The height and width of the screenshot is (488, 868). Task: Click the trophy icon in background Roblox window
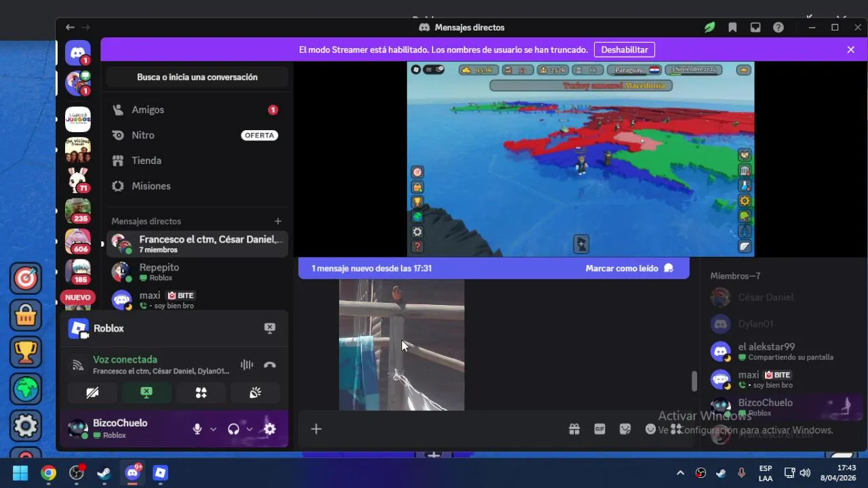(26, 351)
